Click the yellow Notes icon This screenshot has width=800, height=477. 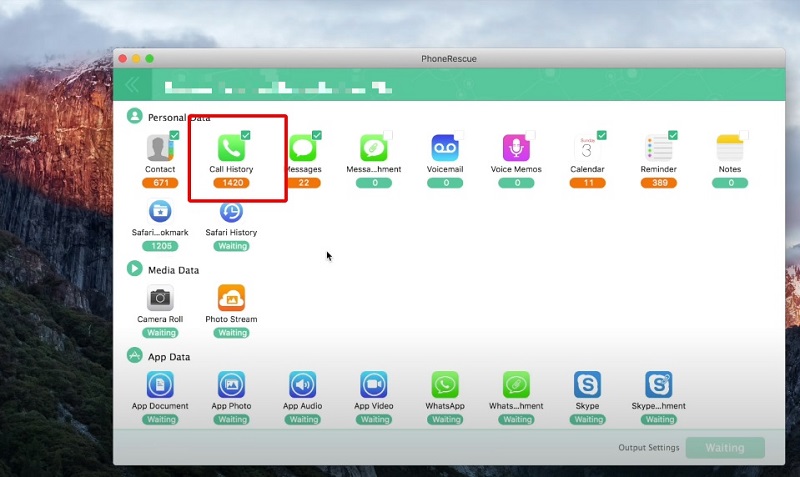[730, 149]
